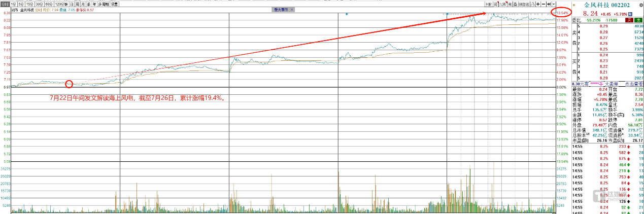Select the 分时 intraday tab
The image size is (644, 214).
click(5, 4)
